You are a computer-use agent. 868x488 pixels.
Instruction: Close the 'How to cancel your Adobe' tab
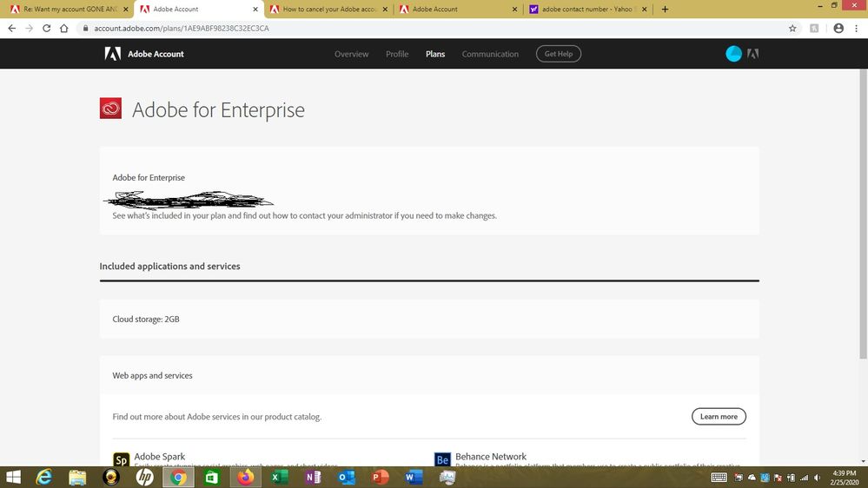(x=385, y=9)
